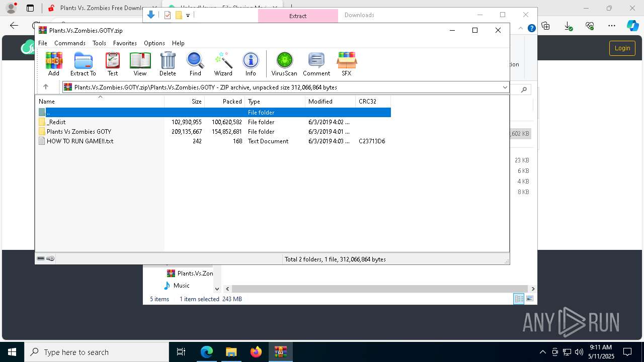Create SFX archive icon
Image resolution: width=644 pixels, height=362 pixels.
point(347,64)
